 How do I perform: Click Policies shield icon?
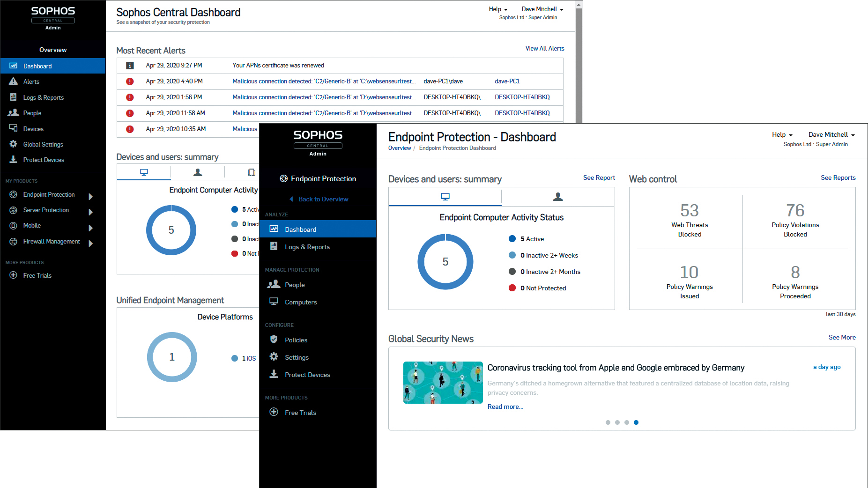tap(274, 340)
